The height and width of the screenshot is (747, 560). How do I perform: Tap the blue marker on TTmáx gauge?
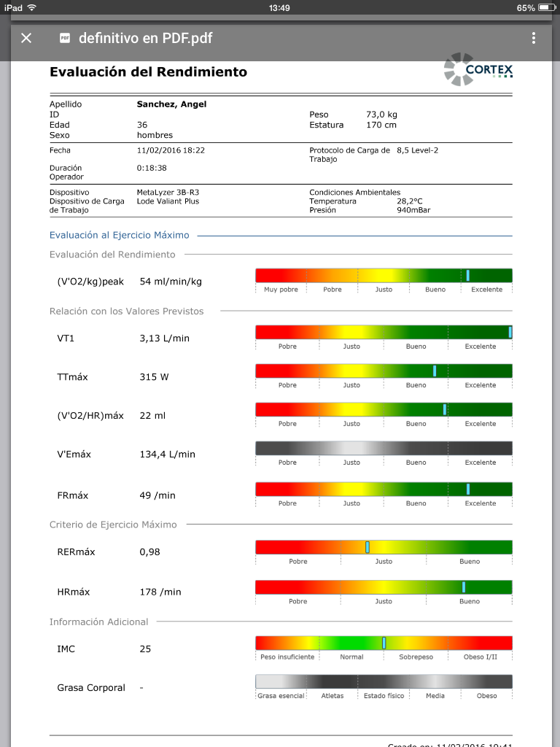(x=435, y=371)
